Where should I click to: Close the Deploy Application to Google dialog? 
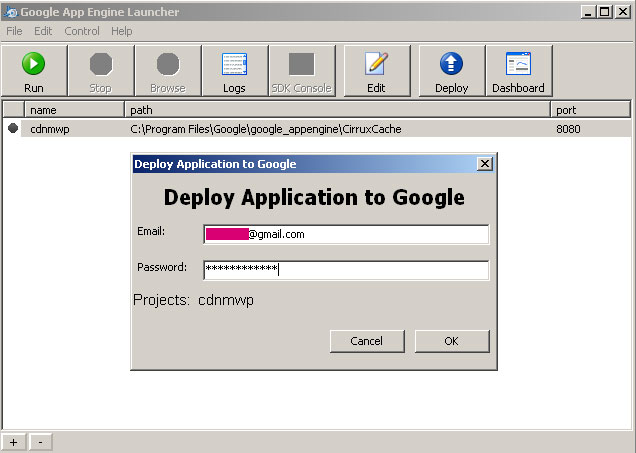coord(485,164)
